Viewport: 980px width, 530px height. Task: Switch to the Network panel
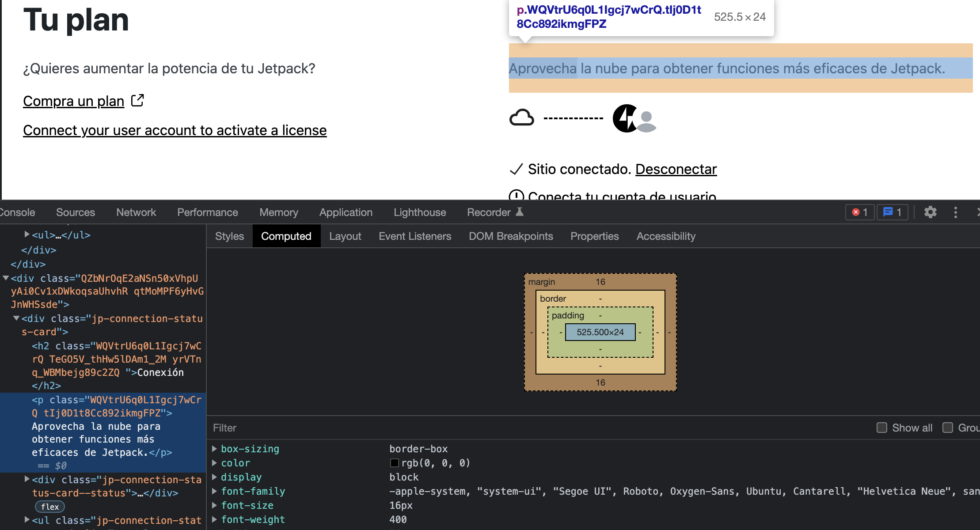pos(136,212)
